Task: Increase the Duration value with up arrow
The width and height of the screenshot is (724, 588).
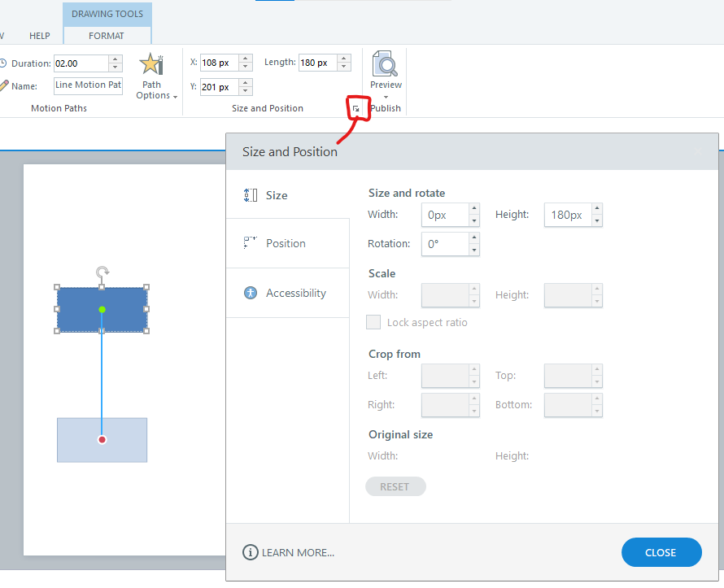Action: click(x=115, y=59)
